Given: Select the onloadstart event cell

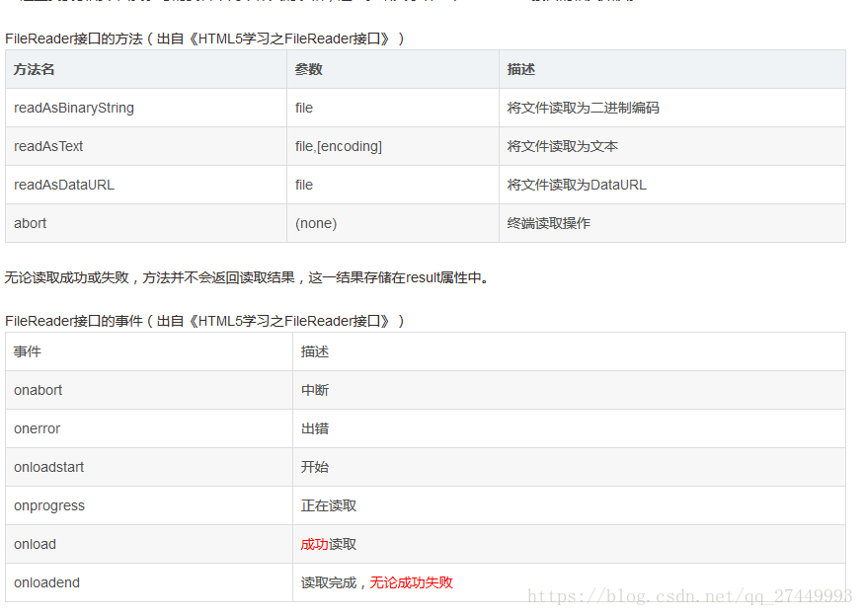Looking at the screenshot, I should [x=149, y=467].
